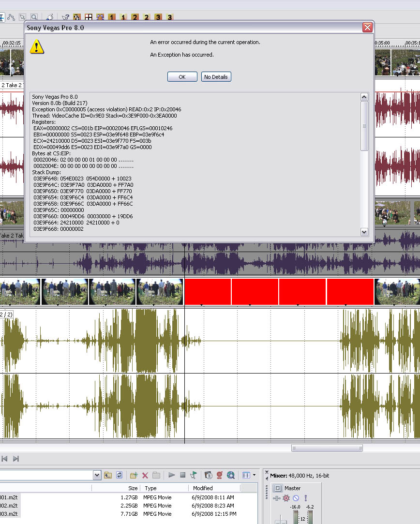Image resolution: width=420 pixels, height=524 pixels.
Task: Delete the selected Explorer file
Action: (145, 475)
